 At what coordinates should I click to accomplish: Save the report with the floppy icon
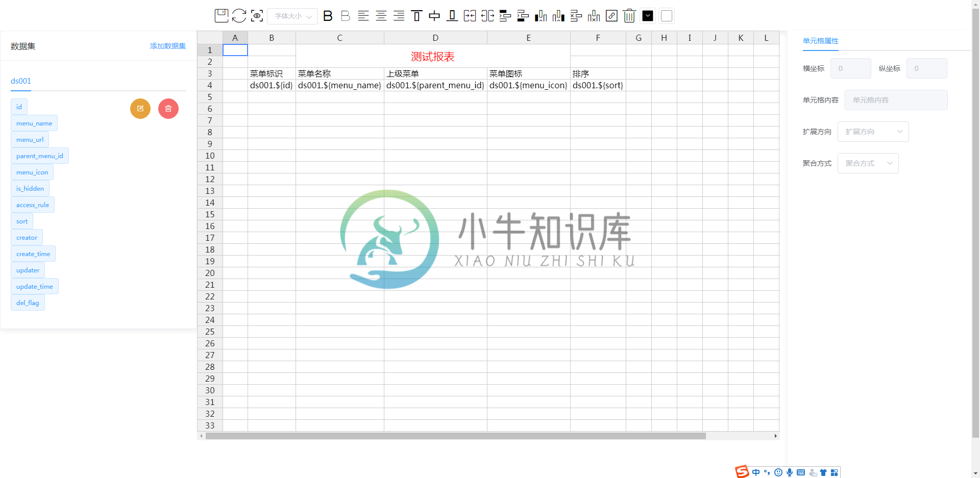point(222,16)
